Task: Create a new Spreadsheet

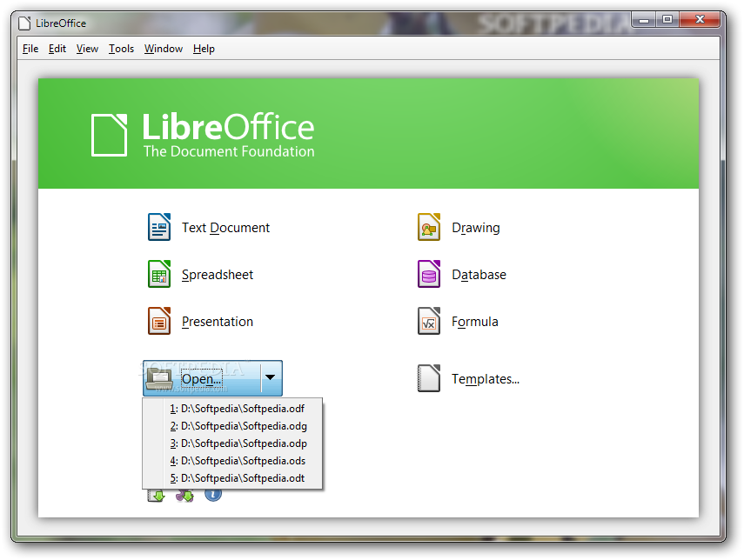Action: click(216, 274)
